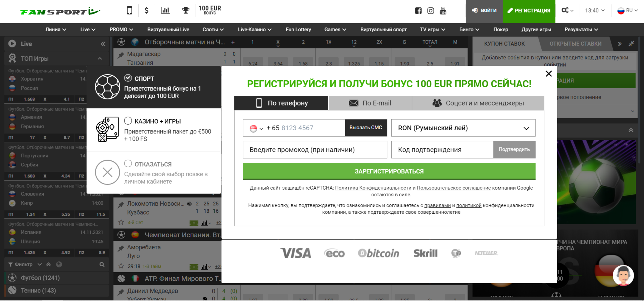Click the promo code input field
The image size is (644, 301).
(x=315, y=150)
